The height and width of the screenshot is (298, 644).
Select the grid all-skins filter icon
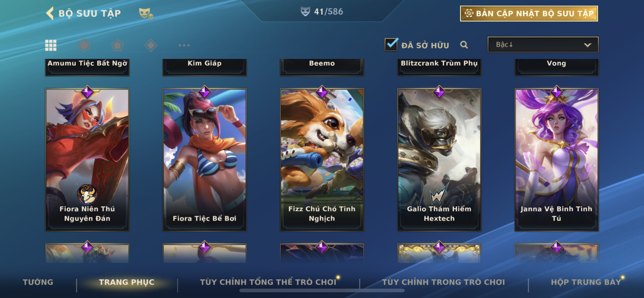click(x=51, y=45)
